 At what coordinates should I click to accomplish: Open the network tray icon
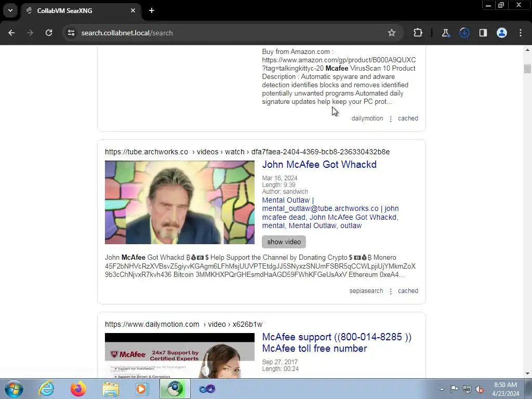(467, 389)
